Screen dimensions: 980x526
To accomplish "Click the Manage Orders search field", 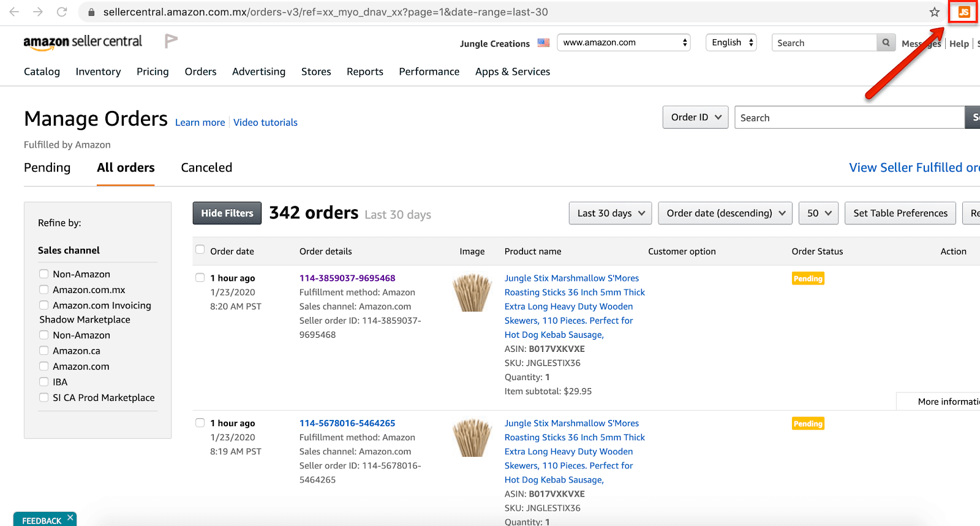I will coord(850,118).
